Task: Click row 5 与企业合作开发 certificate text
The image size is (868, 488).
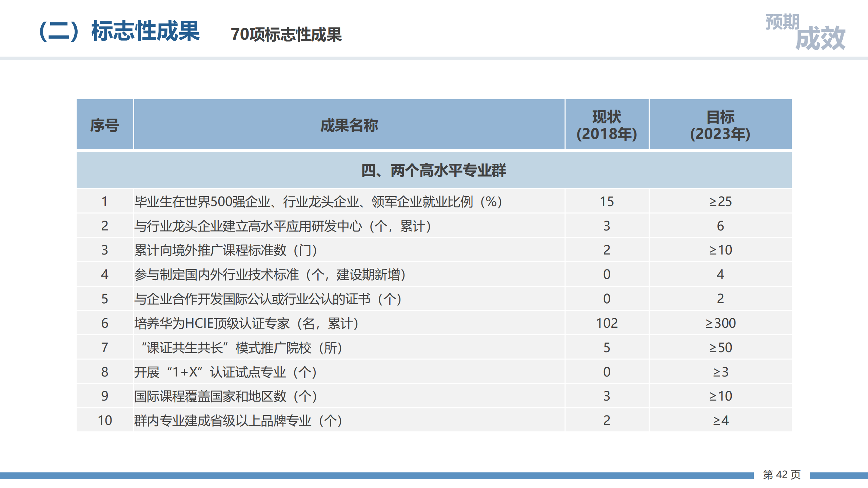Action: pyautogui.click(x=268, y=299)
